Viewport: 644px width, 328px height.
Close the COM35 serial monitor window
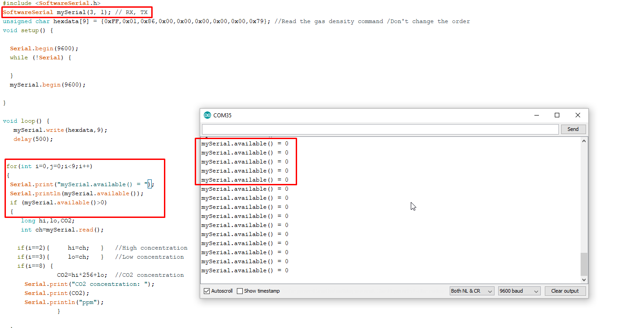(577, 115)
